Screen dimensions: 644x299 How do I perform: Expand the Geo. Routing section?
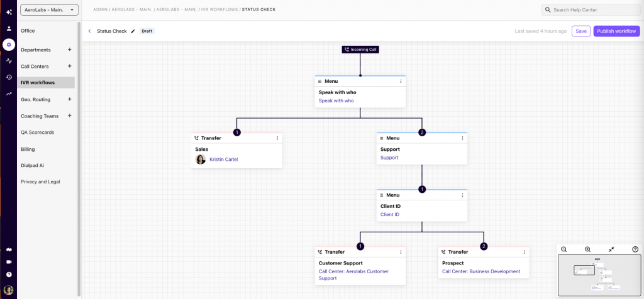tap(69, 99)
